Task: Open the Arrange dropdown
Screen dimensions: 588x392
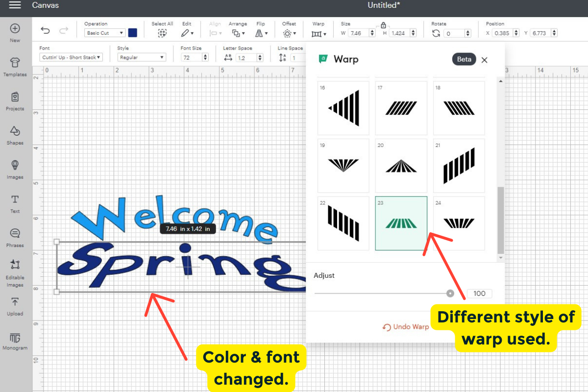Action: pos(238,33)
